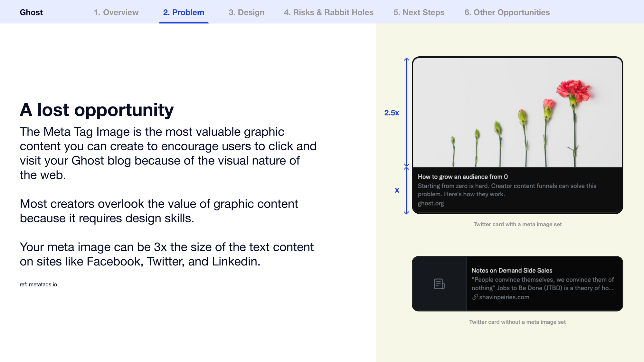Image resolution: width=644 pixels, height=362 pixels.
Task: Click the document placeholder icon in Twitter card
Action: pyautogui.click(x=439, y=284)
